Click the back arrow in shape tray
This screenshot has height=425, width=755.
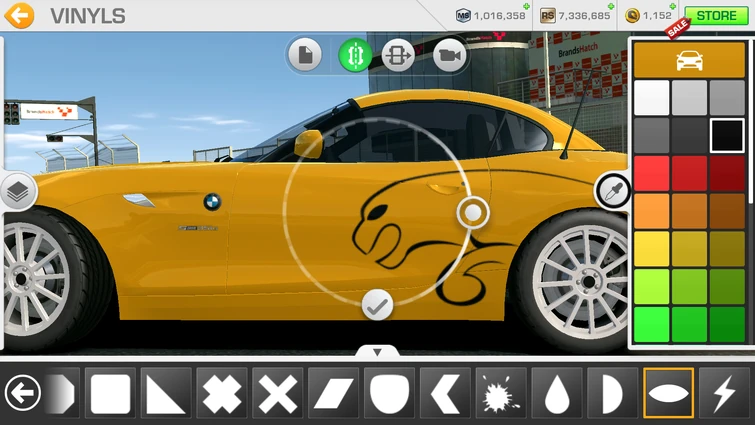tap(22, 393)
